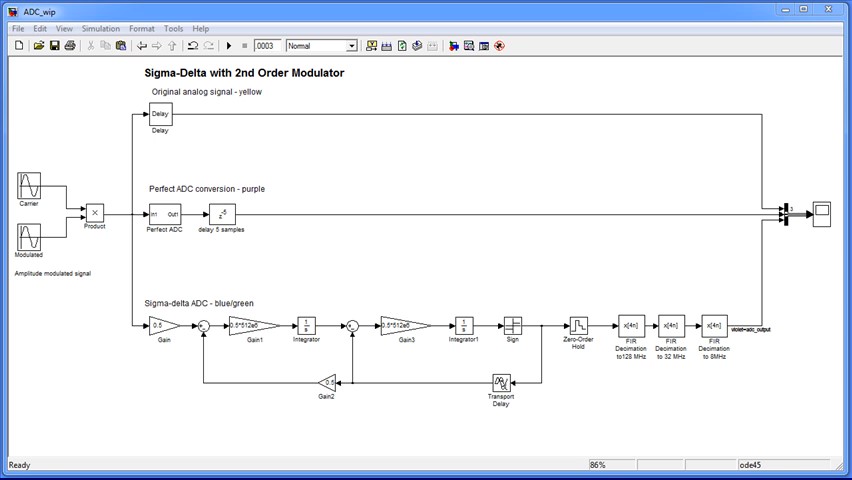
Task: Open a model with the folder icon
Action: (x=38, y=46)
